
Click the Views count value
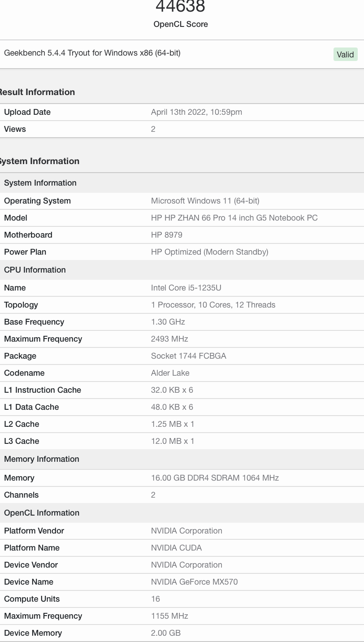(153, 129)
